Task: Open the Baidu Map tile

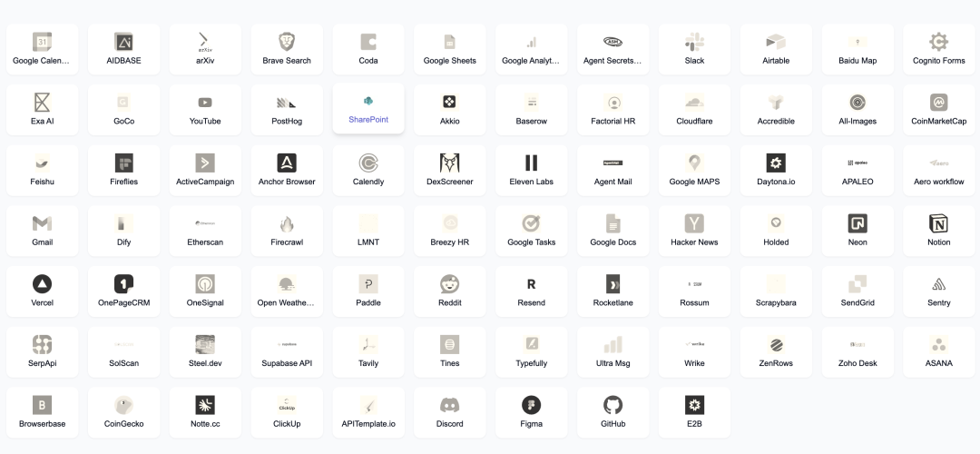Action: [x=857, y=49]
